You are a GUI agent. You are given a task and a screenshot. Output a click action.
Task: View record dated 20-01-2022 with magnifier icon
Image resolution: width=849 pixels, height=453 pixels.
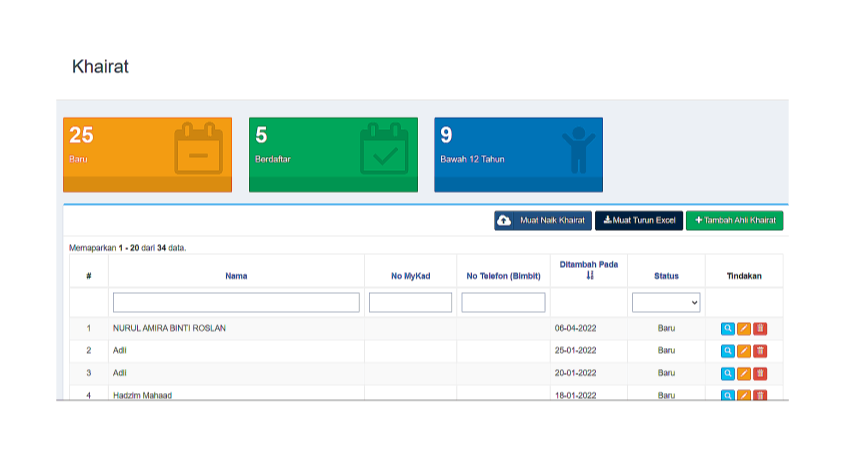(728, 373)
